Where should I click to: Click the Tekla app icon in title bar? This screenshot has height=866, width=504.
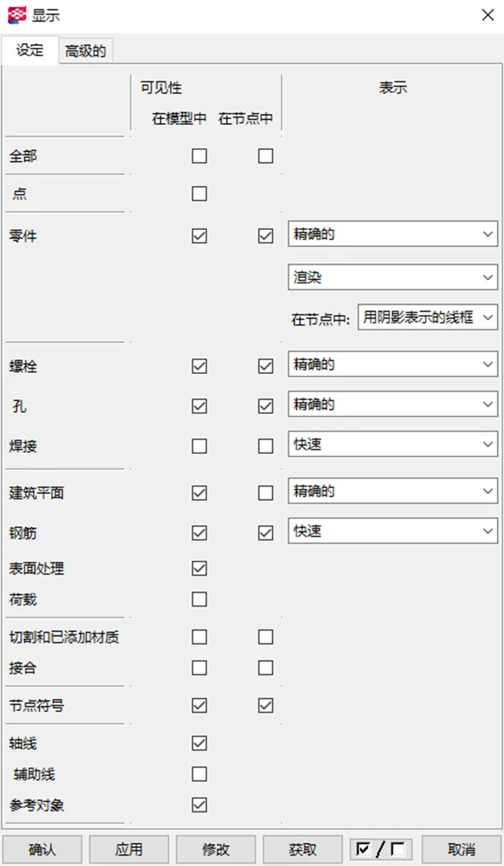(16, 15)
